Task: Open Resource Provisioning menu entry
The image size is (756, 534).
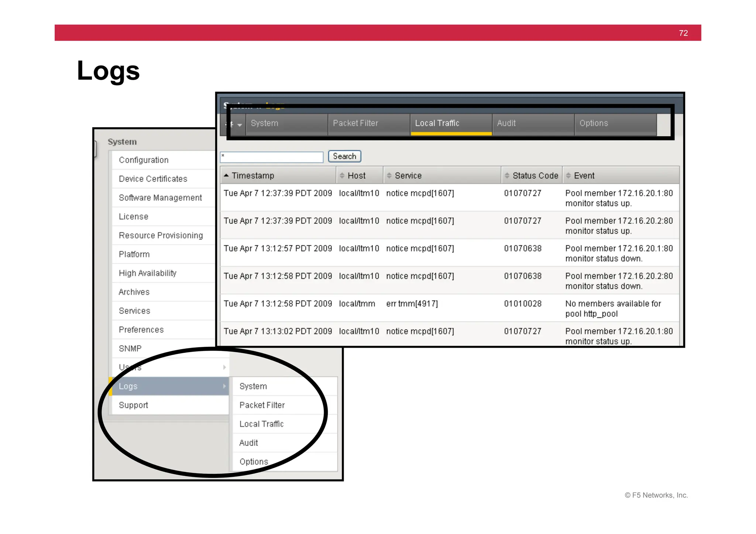Action: pos(164,235)
